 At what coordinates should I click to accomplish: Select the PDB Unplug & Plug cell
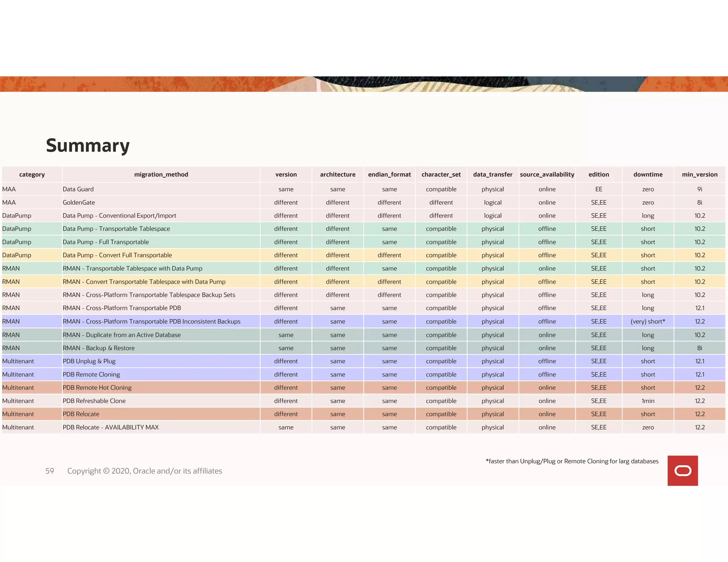[89, 361]
